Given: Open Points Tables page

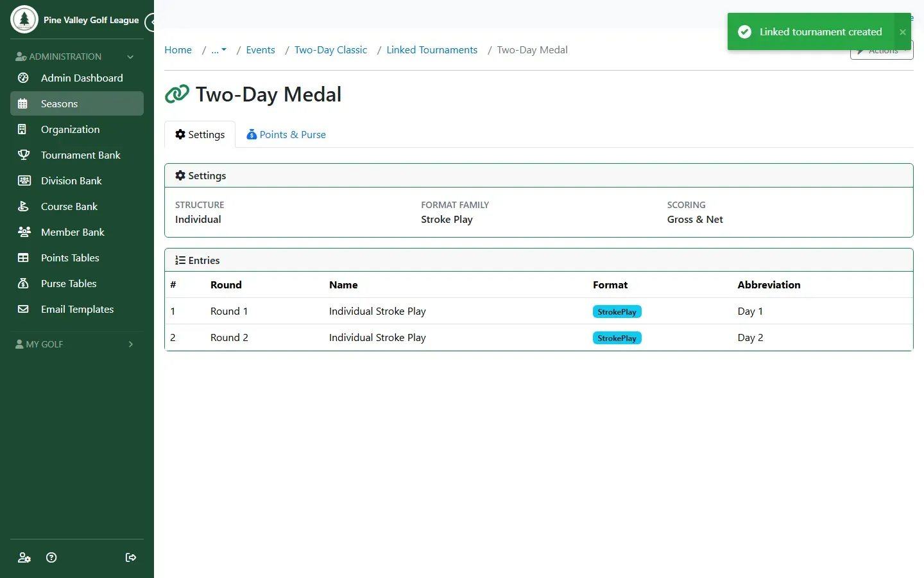Looking at the screenshot, I should (x=77, y=258).
